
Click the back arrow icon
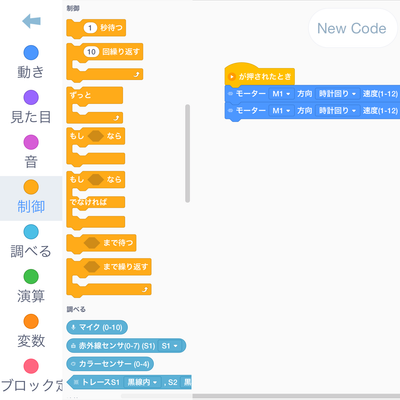pos(31,21)
